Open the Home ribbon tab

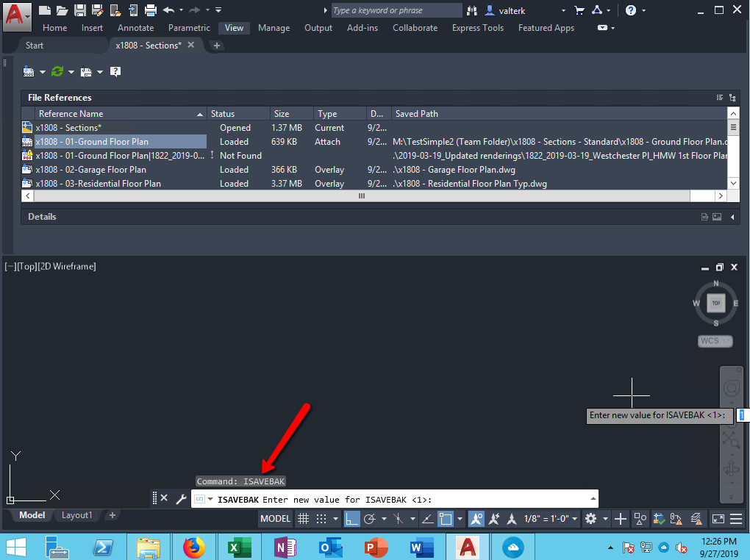point(54,28)
